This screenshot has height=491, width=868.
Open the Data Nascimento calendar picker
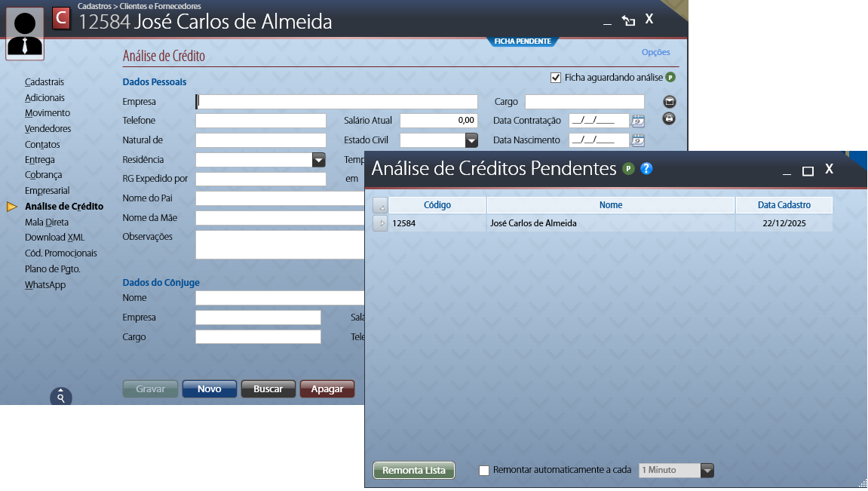click(638, 140)
